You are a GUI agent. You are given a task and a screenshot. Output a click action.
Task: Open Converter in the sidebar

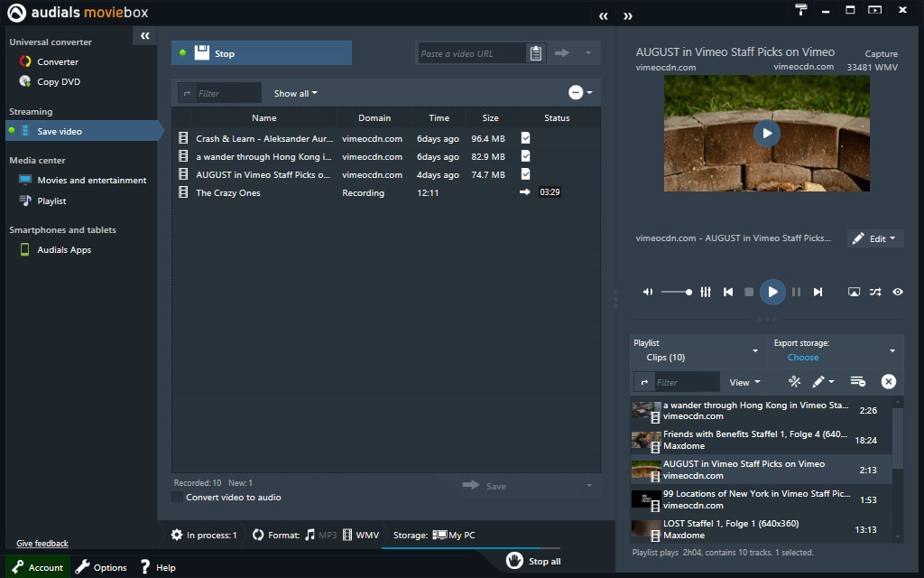tap(58, 62)
